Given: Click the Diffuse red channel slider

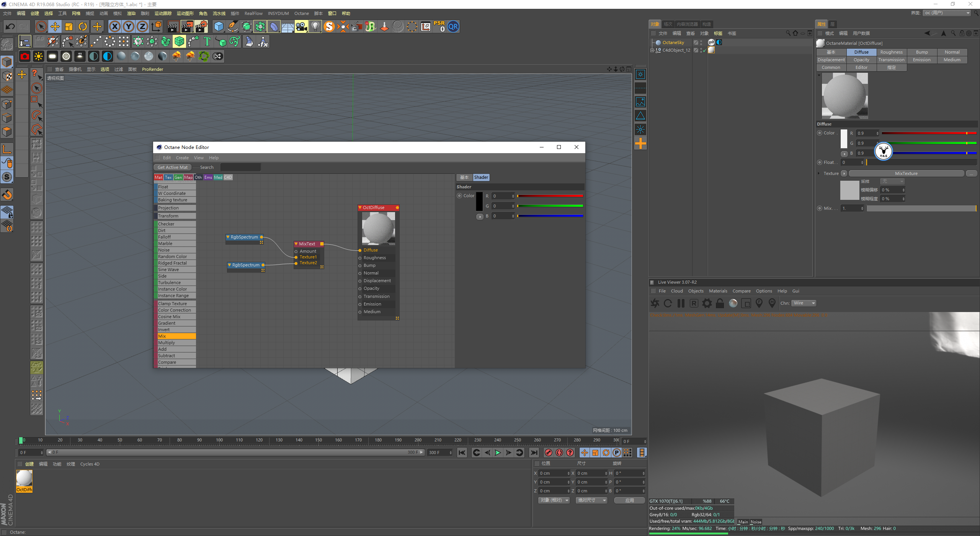Looking at the screenshot, I should 929,133.
